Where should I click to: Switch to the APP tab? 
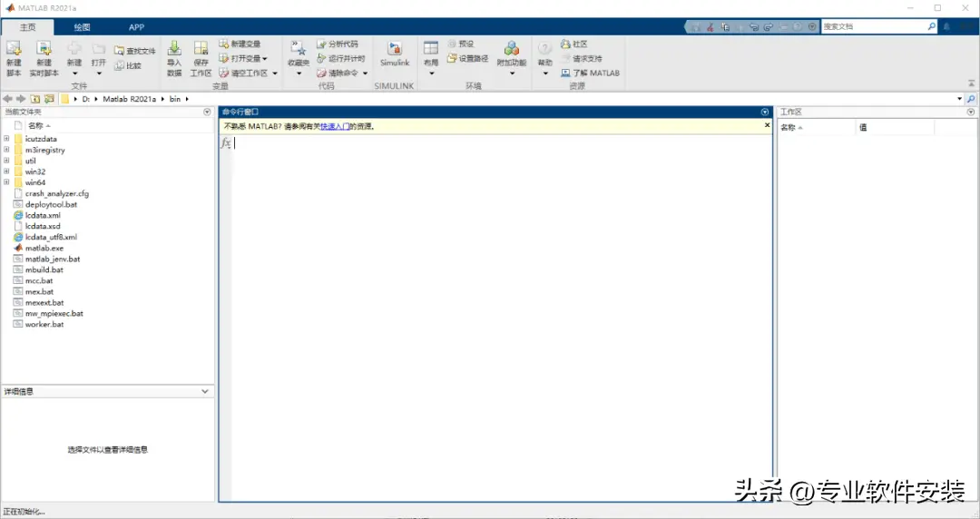pyautogui.click(x=136, y=27)
